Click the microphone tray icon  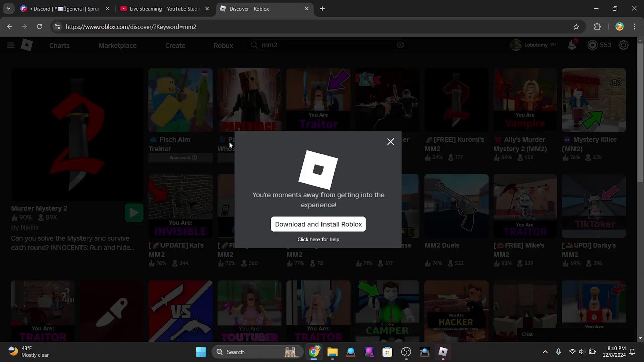click(558, 352)
